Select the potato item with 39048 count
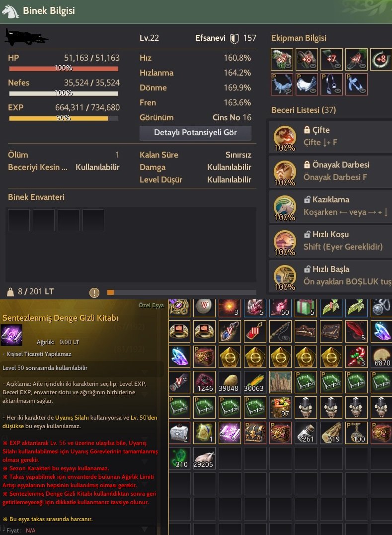 tap(230, 382)
